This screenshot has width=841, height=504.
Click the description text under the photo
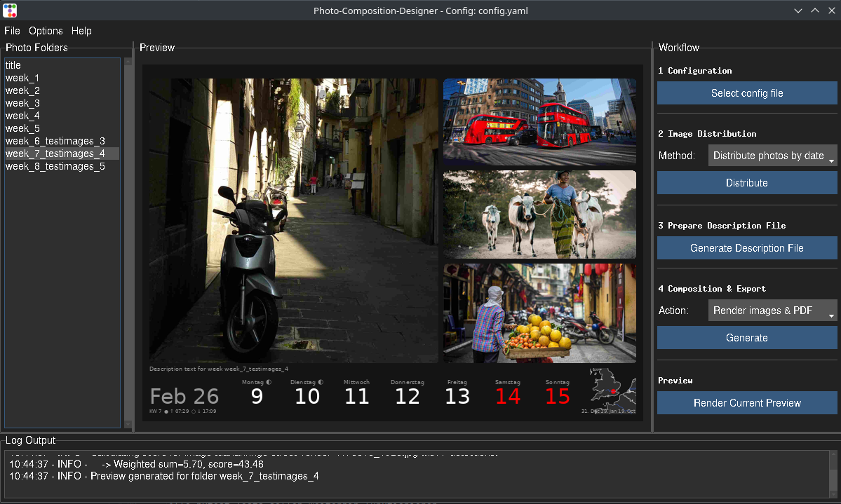(x=219, y=369)
